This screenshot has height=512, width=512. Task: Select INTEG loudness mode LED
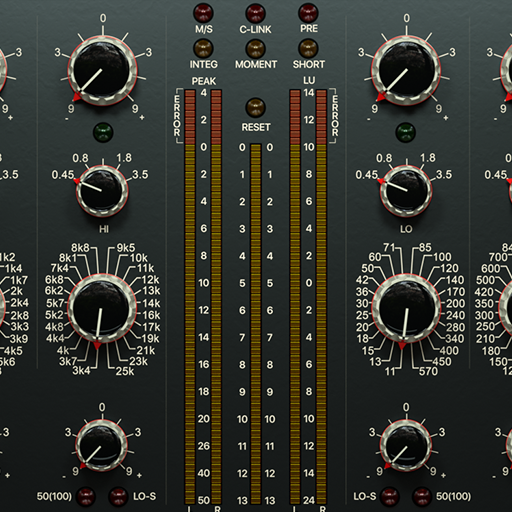click(203, 49)
